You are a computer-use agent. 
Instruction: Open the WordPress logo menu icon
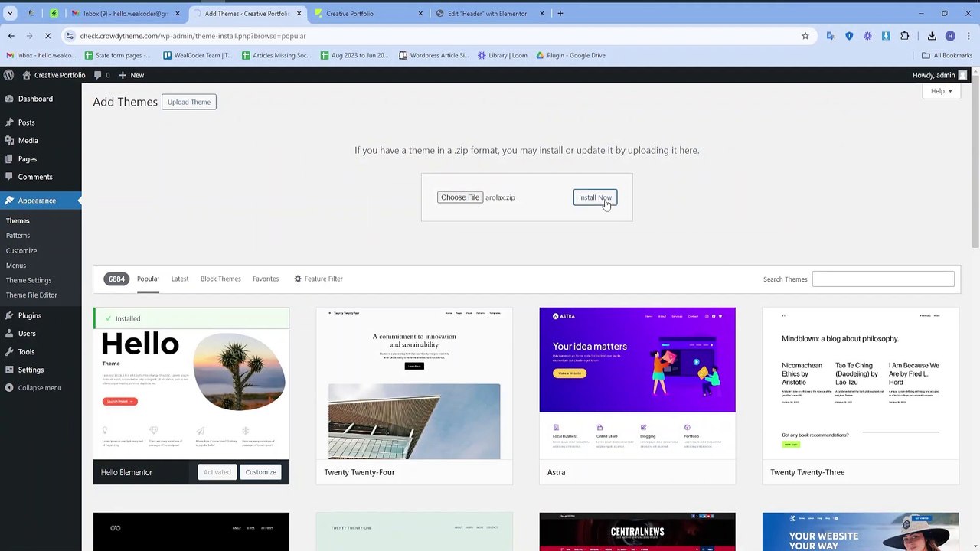pyautogui.click(x=8, y=75)
